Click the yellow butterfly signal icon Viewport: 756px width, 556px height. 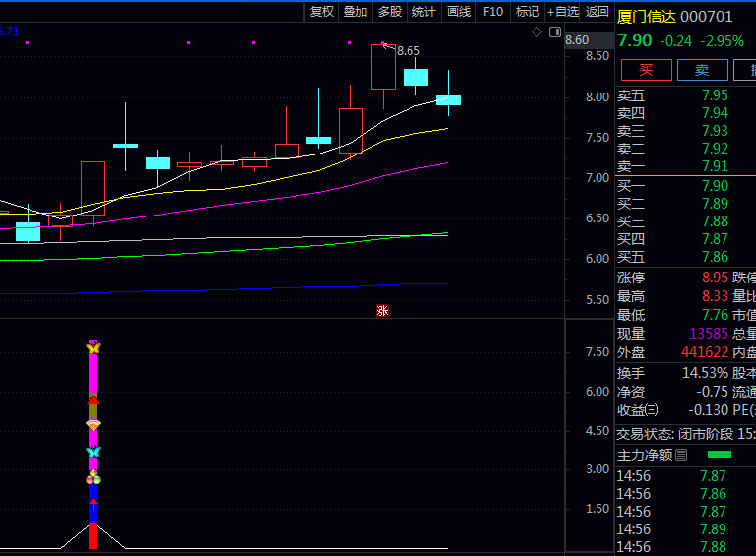(94, 348)
